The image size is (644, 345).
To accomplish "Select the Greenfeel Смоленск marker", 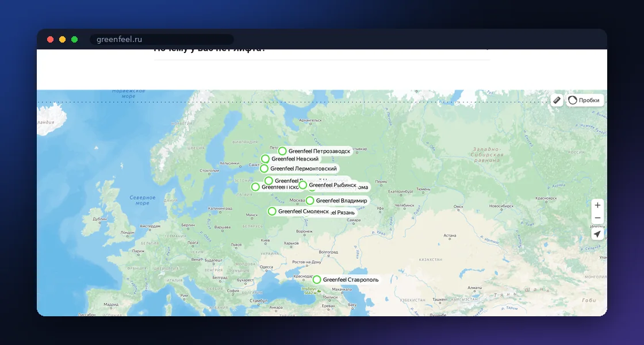I will coord(272,212).
